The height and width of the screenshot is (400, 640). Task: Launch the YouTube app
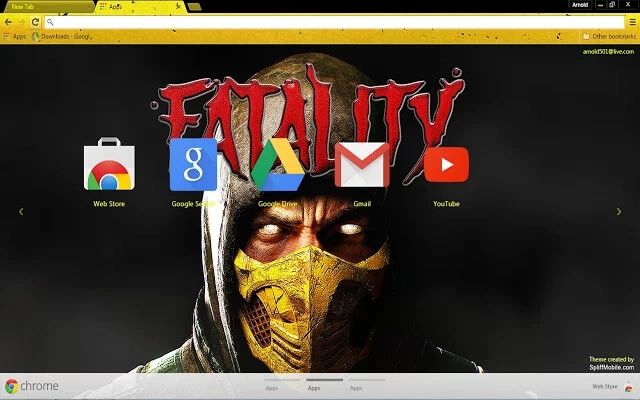447,164
